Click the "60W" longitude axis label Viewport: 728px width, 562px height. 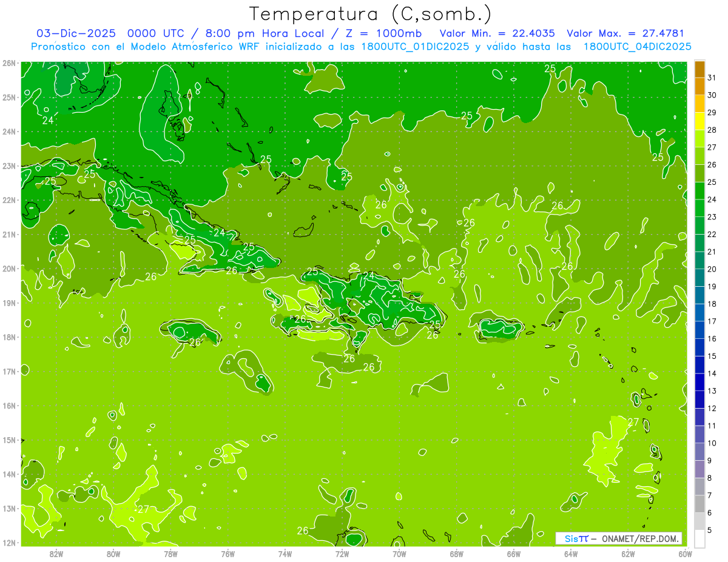click(x=685, y=554)
